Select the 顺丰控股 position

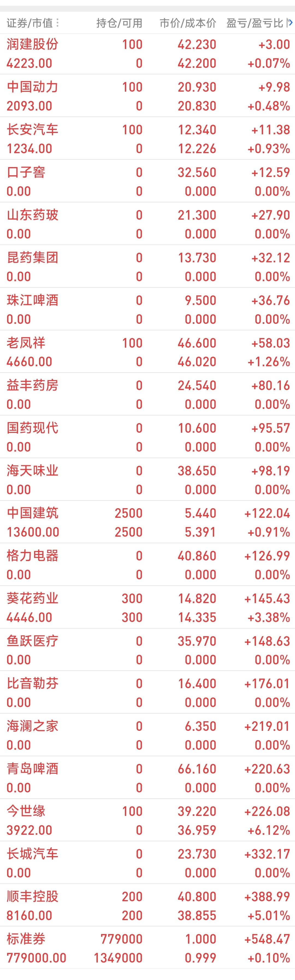point(147,905)
